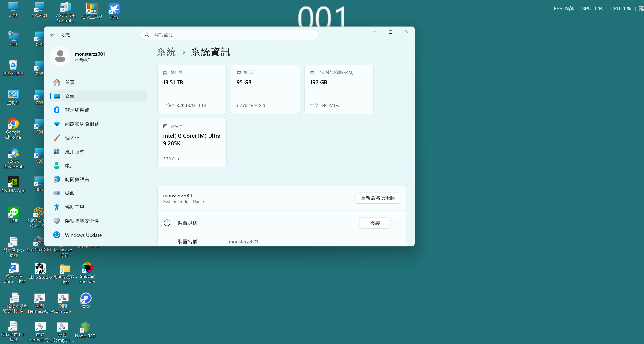Click the Windows Update sync icon
This screenshot has height=344, width=644.
[x=57, y=235]
